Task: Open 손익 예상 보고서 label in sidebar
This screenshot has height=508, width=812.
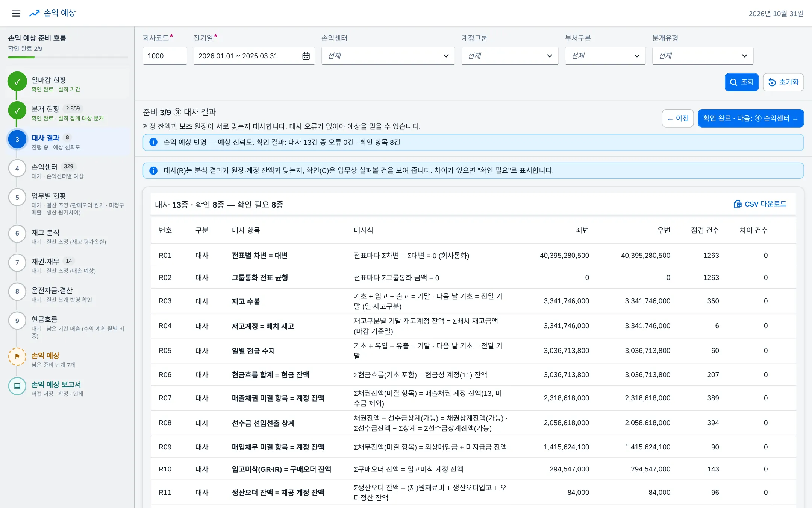Action: [x=56, y=385]
